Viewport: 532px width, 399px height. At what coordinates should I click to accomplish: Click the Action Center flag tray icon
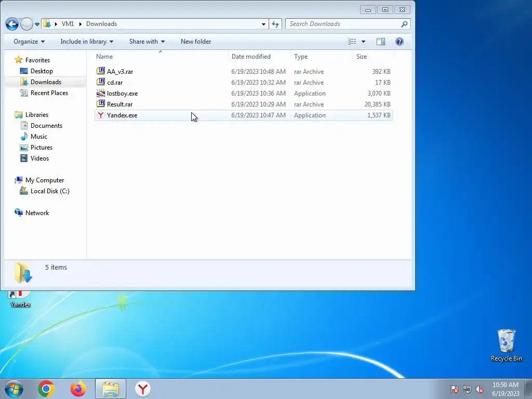tap(454, 389)
